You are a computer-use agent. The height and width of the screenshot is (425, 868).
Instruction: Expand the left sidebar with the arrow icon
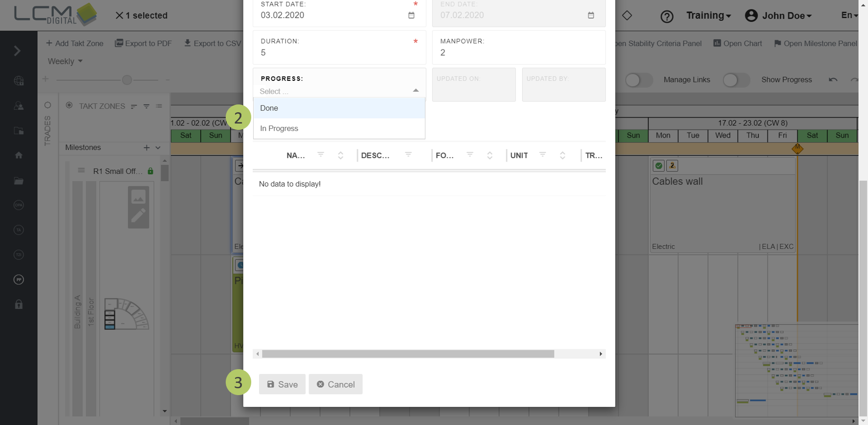17,51
